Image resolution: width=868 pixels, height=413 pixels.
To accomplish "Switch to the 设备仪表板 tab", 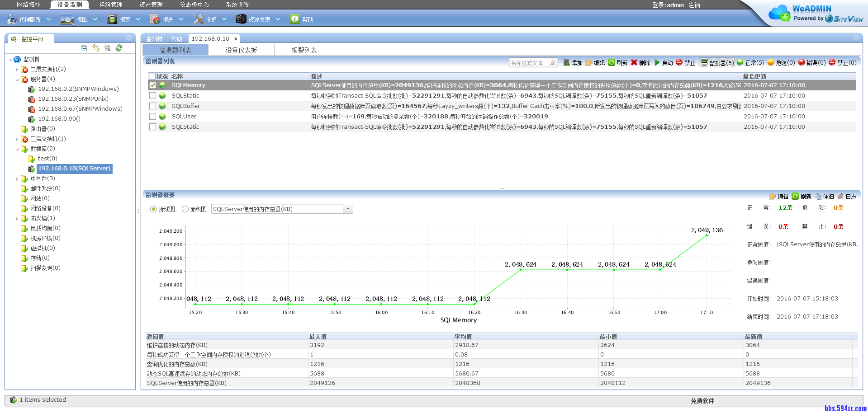I will pyautogui.click(x=241, y=50).
